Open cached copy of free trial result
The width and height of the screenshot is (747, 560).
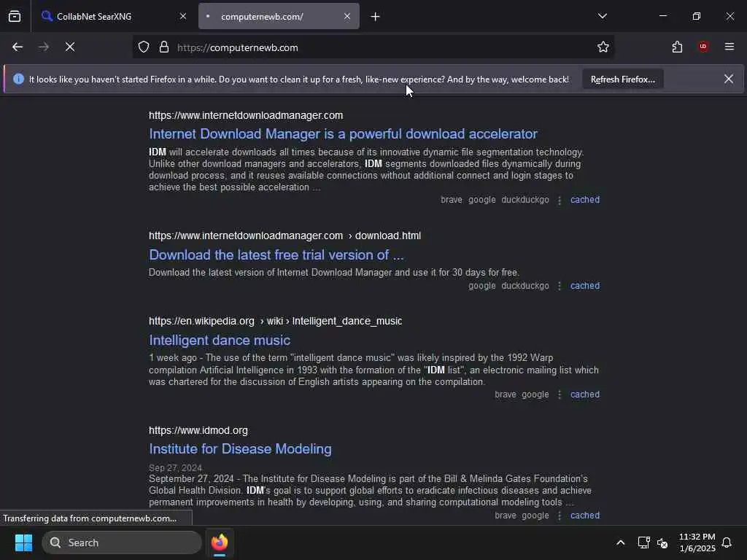coord(585,286)
